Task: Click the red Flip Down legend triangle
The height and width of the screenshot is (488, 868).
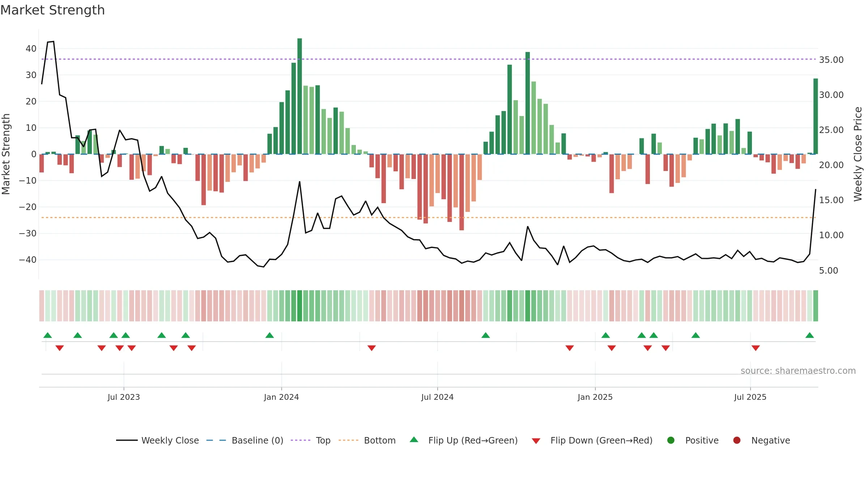Action: 536,441
